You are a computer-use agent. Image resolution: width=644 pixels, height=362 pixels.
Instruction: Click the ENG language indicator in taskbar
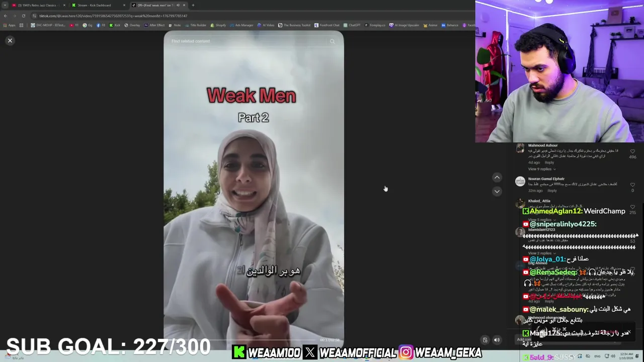[597, 356]
